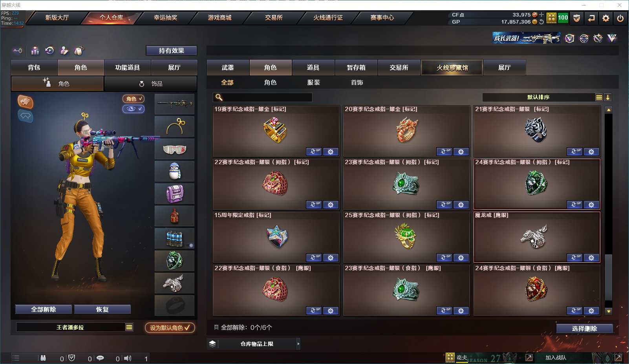
Task: Open the 幸运抽奖 top menu
Action: tap(165, 18)
